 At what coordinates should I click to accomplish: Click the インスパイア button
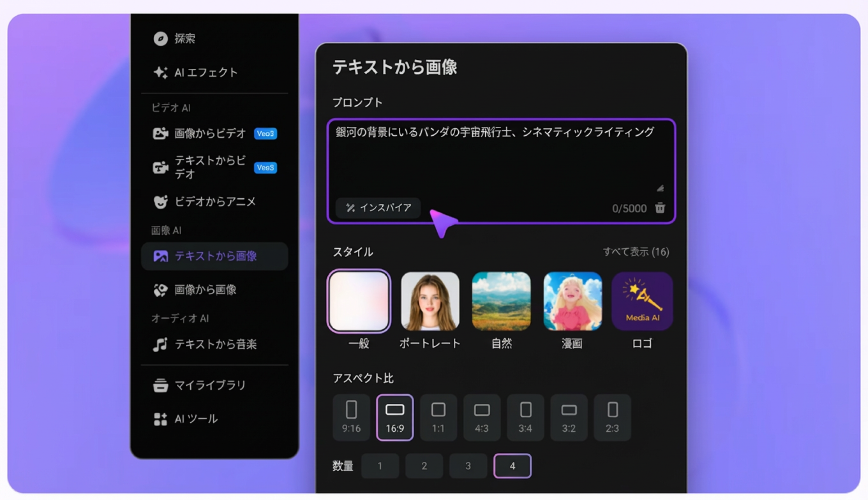pos(378,208)
